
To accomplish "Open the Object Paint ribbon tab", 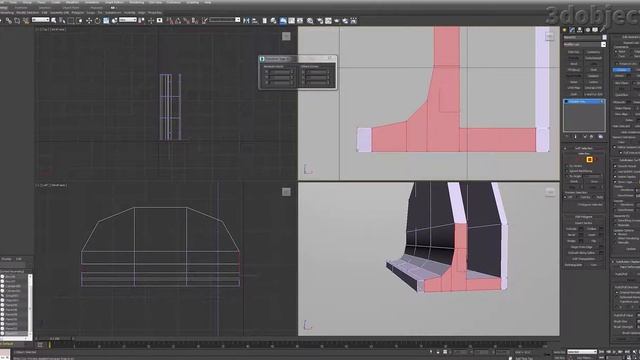I will point(71,7).
